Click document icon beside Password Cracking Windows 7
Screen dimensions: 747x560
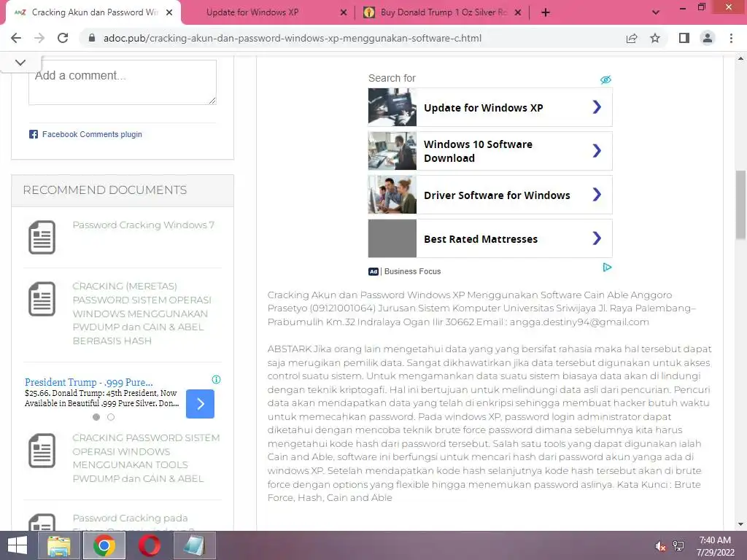tap(42, 237)
